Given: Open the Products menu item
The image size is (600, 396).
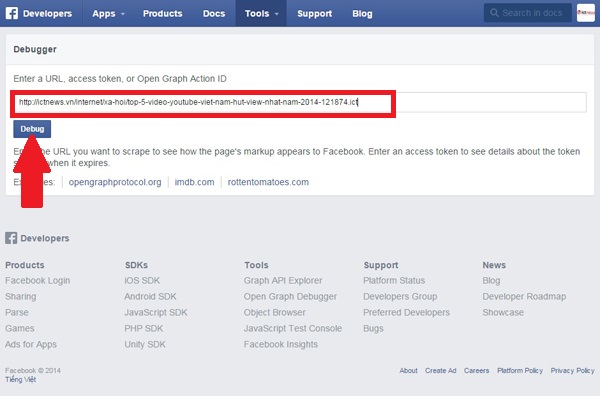Looking at the screenshot, I should 163,13.
